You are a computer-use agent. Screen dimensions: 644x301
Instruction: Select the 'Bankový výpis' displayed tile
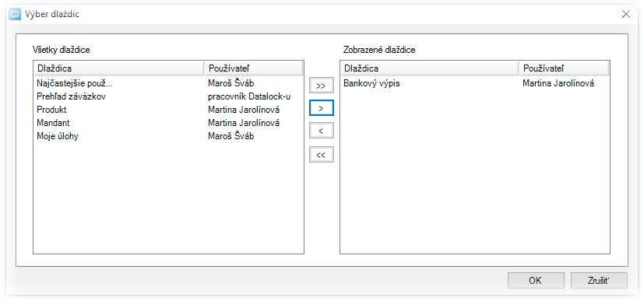point(475,83)
